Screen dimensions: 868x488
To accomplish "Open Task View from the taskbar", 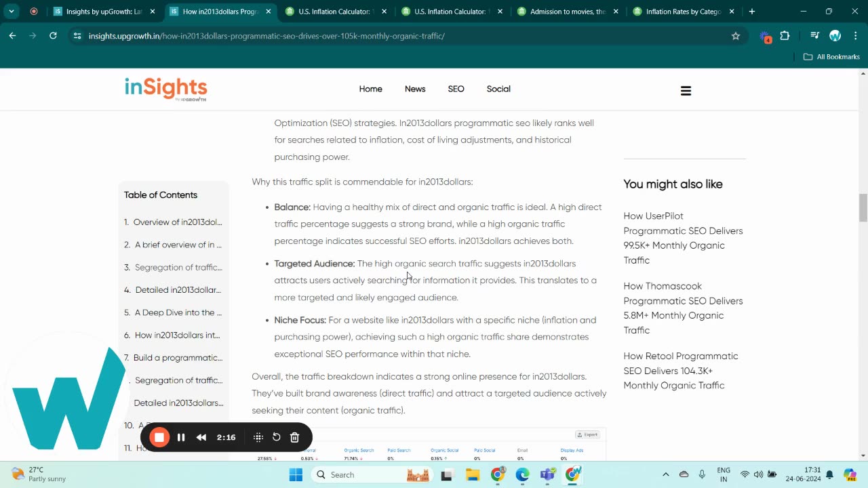I will click(446, 474).
